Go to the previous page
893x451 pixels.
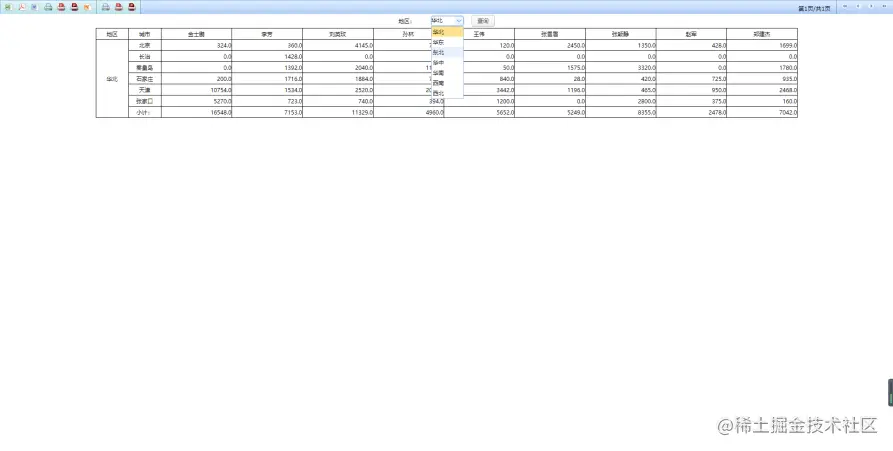click(x=858, y=6)
